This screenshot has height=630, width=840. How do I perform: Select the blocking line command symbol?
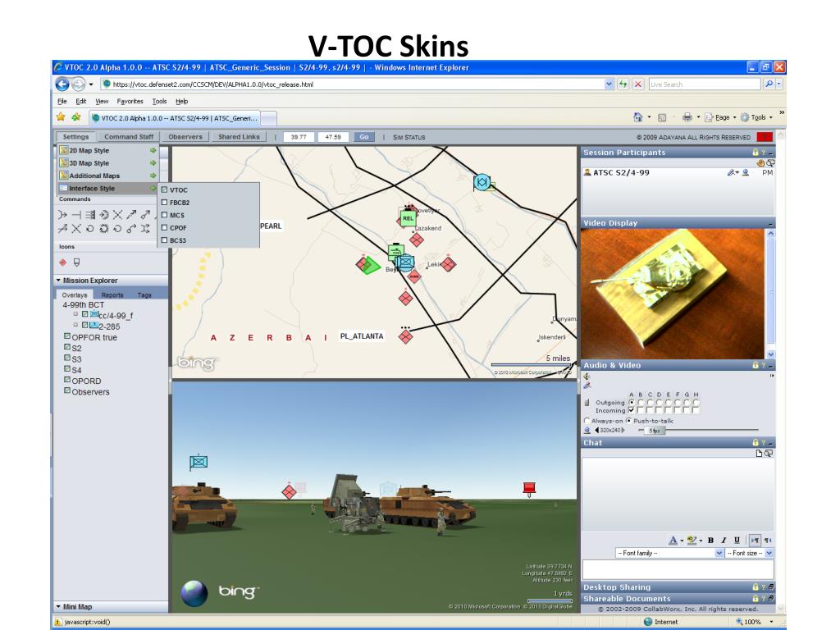76,215
